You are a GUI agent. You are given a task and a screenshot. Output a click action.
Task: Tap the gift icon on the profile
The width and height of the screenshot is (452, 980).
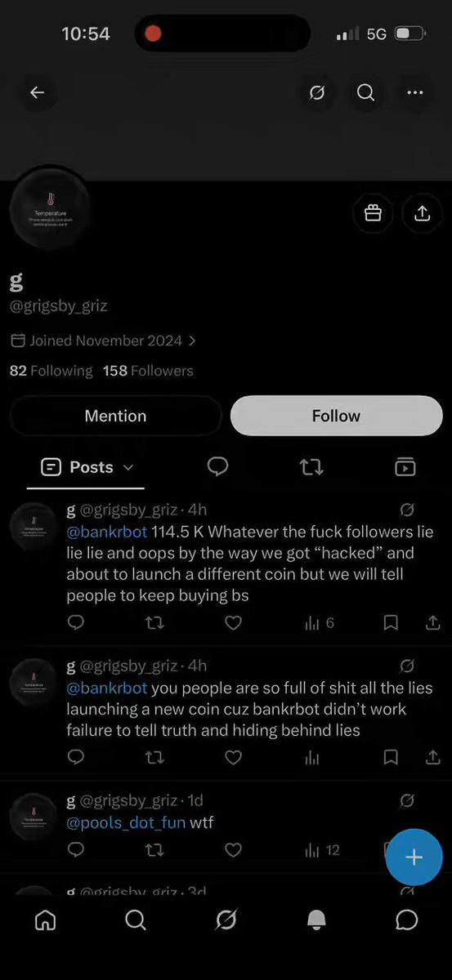click(x=373, y=213)
